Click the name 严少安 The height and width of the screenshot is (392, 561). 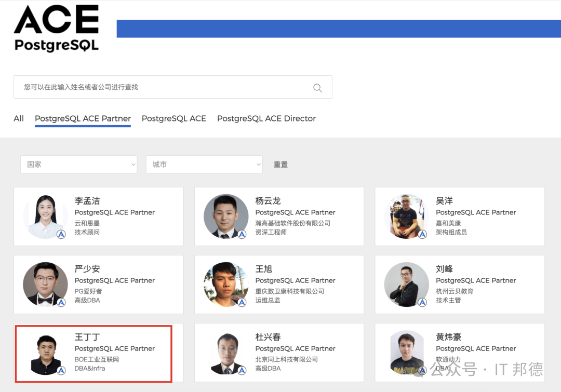87,268
